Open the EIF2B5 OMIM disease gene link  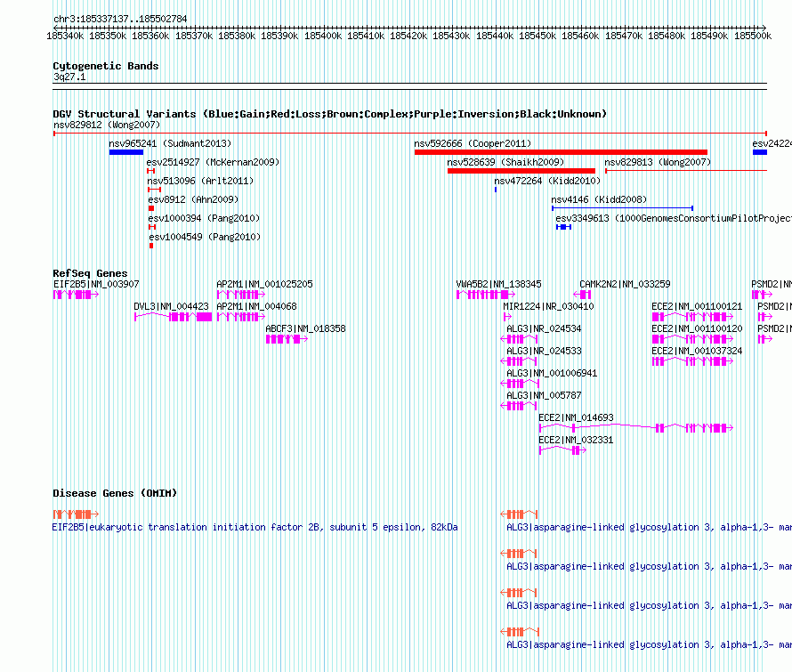255,527
